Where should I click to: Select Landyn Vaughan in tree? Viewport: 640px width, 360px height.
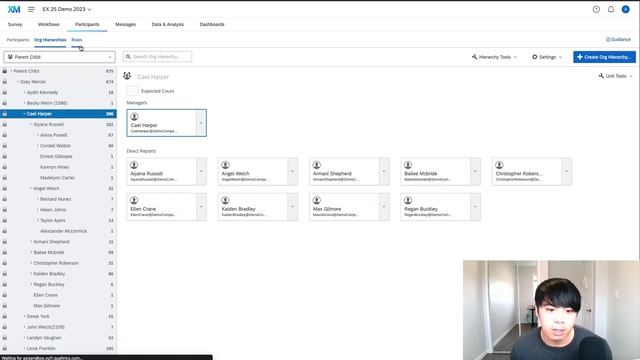[44, 338]
